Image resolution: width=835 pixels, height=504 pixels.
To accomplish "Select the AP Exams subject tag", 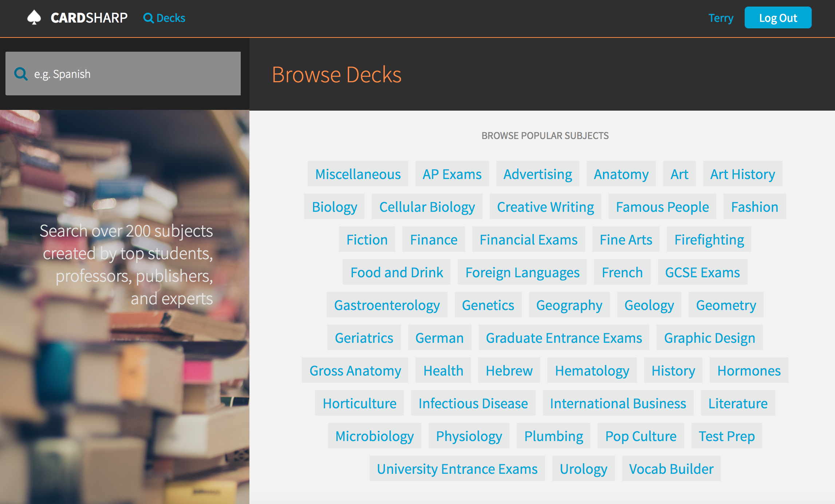I will 452,173.
